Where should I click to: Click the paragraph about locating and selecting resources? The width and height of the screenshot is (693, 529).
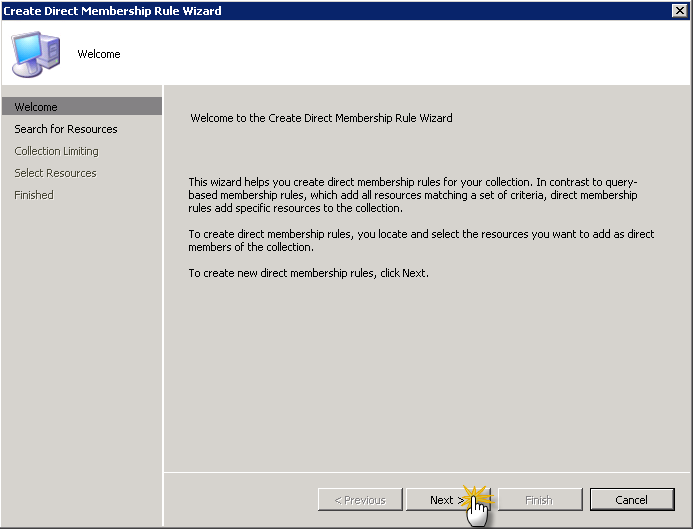(x=421, y=240)
